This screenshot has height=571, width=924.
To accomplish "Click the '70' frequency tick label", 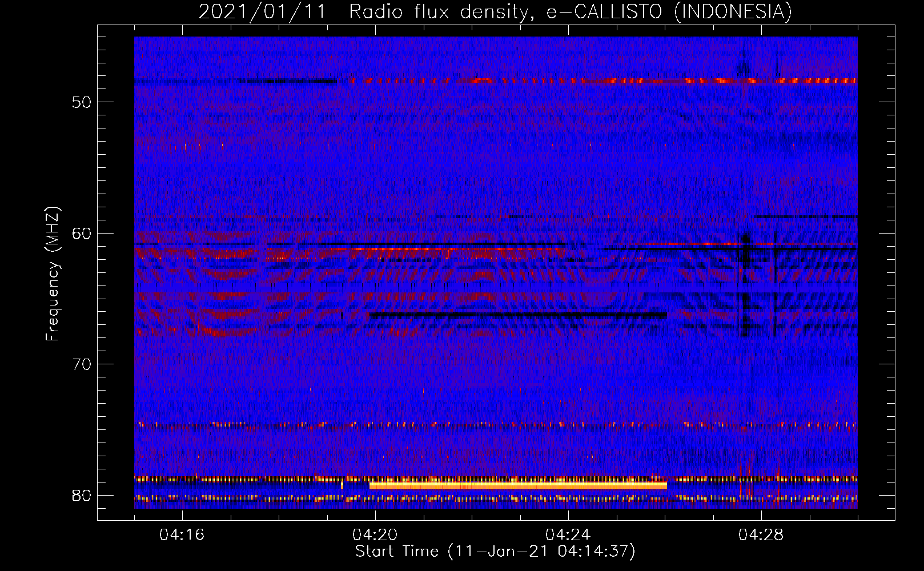I will coord(82,364).
